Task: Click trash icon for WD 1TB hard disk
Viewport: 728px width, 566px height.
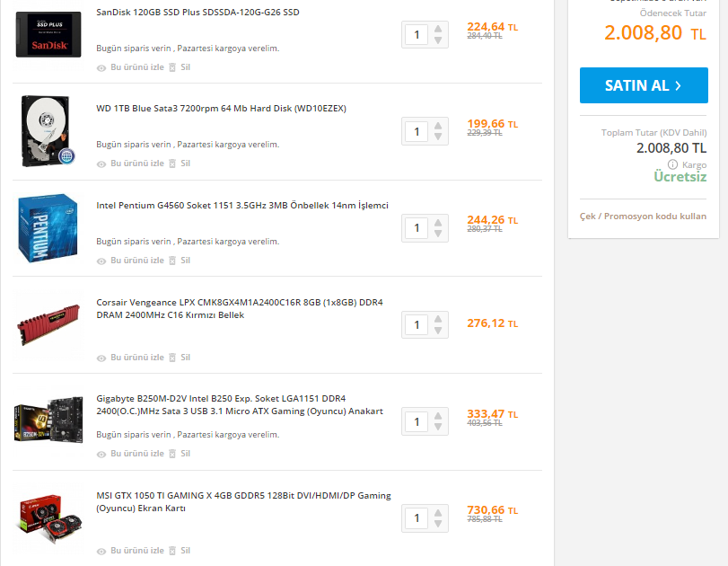Action: [x=173, y=164]
